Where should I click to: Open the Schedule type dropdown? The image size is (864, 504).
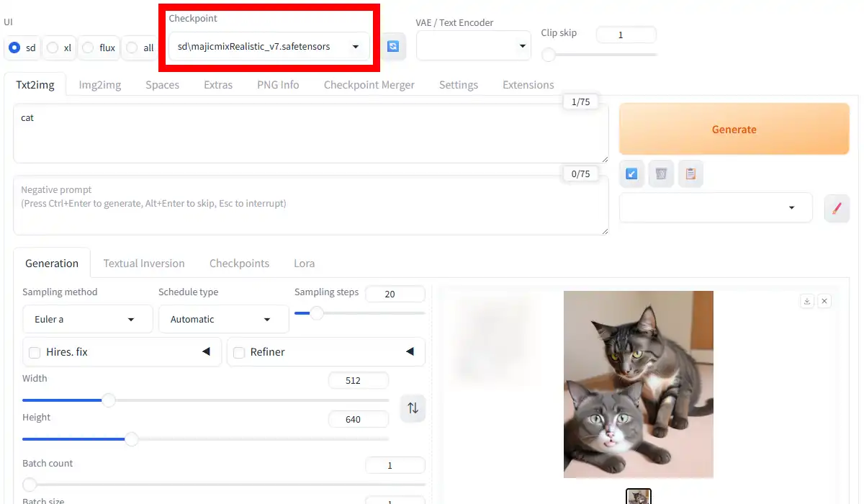point(223,319)
